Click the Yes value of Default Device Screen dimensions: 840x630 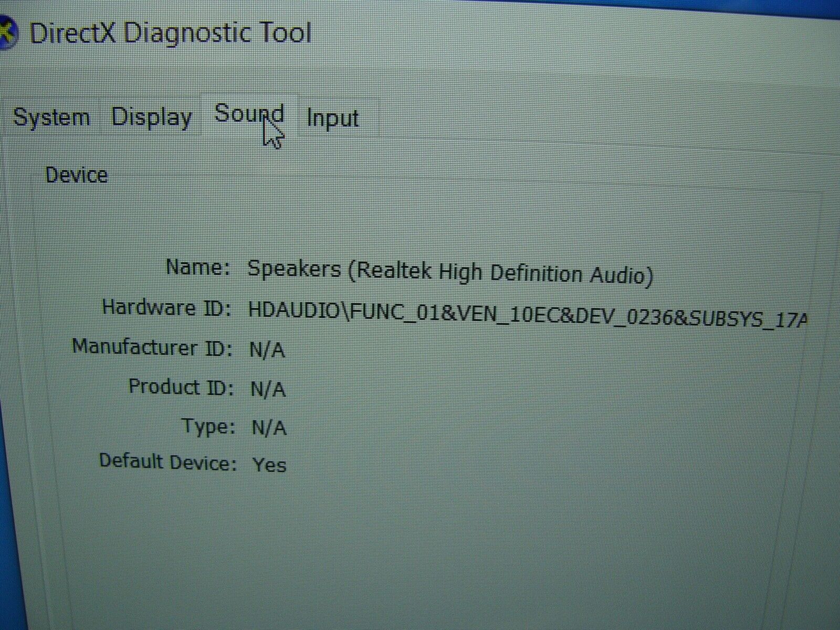coord(269,465)
